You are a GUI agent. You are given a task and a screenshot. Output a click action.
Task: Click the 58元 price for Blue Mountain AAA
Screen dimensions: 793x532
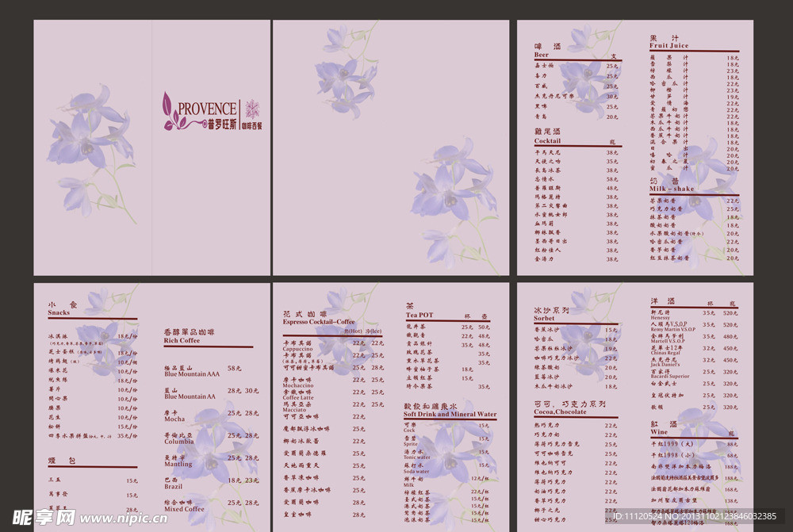pyautogui.click(x=234, y=368)
